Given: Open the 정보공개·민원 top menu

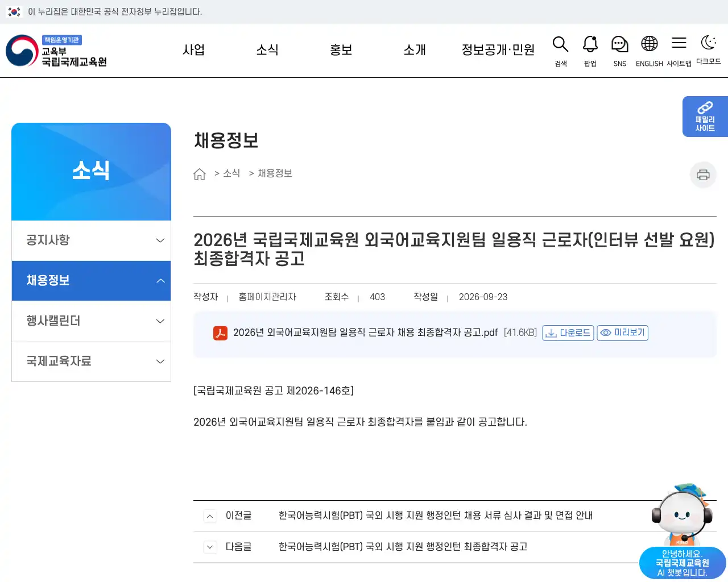Looking at the screenshot, I should [498, 50].
